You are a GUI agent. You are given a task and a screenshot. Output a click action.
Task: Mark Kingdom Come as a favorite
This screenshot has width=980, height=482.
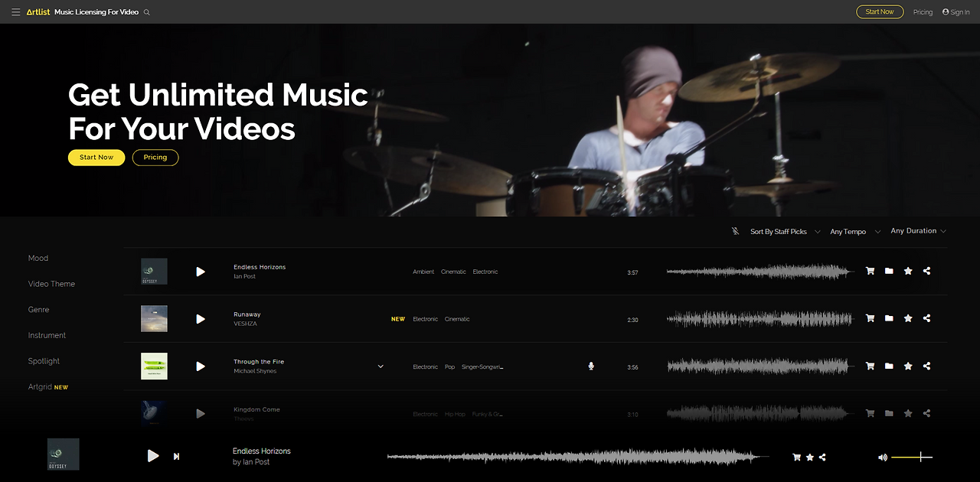908,413
